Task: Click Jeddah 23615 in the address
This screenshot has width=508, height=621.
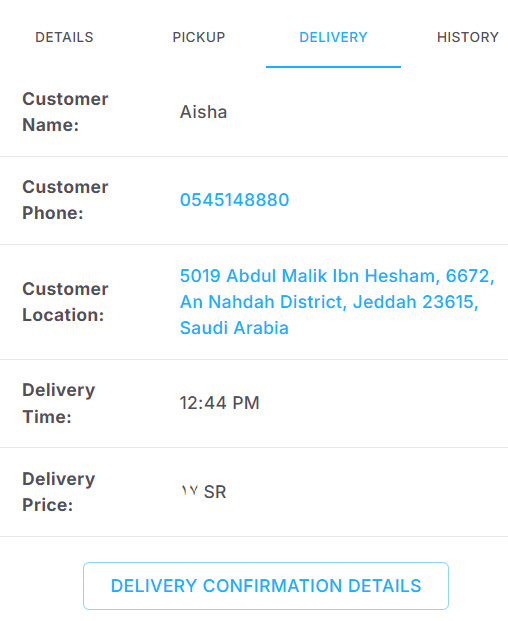Action: pos(416,302)
